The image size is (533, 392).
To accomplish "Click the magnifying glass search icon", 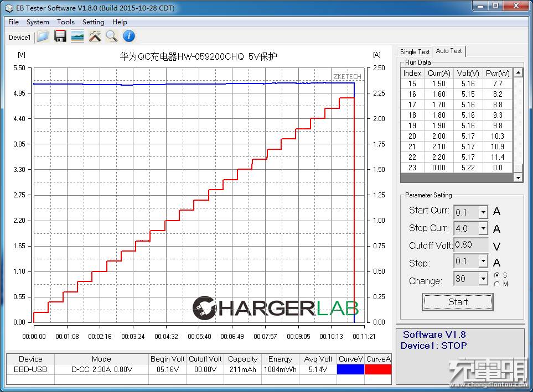I will coord(111,36).
